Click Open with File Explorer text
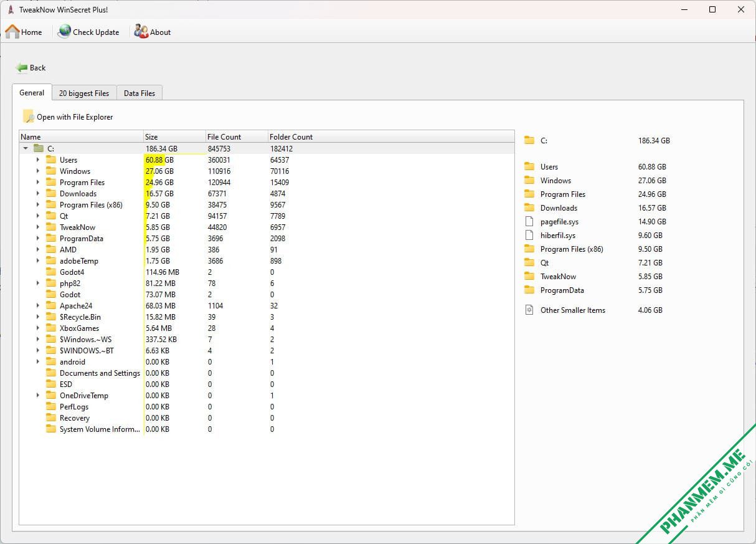 tap(75, 117)
